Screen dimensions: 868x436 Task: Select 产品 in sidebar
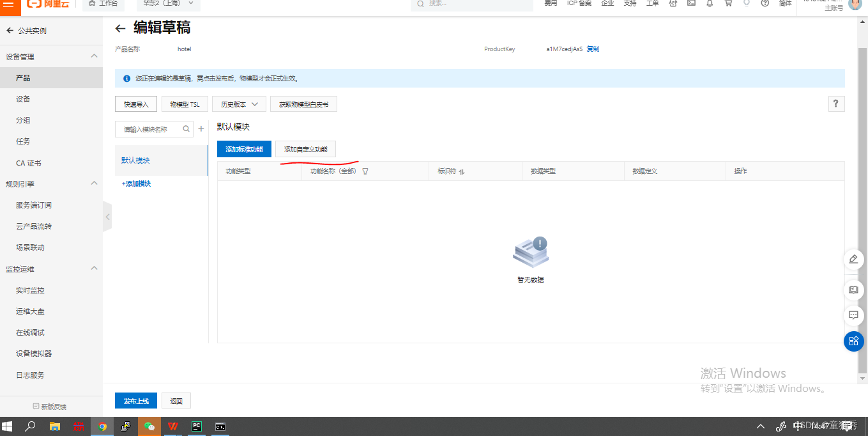pyautogui.click(x=51, y=78)
